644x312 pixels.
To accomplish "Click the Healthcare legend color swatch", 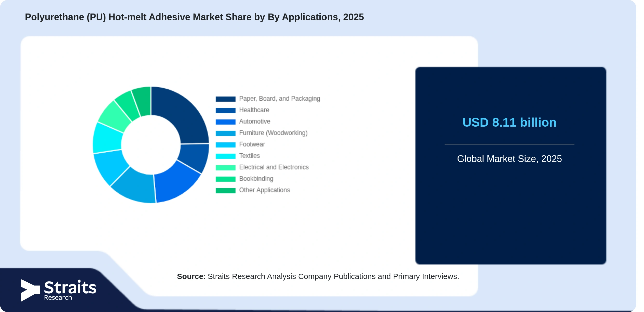I will (x=225, y=110).
